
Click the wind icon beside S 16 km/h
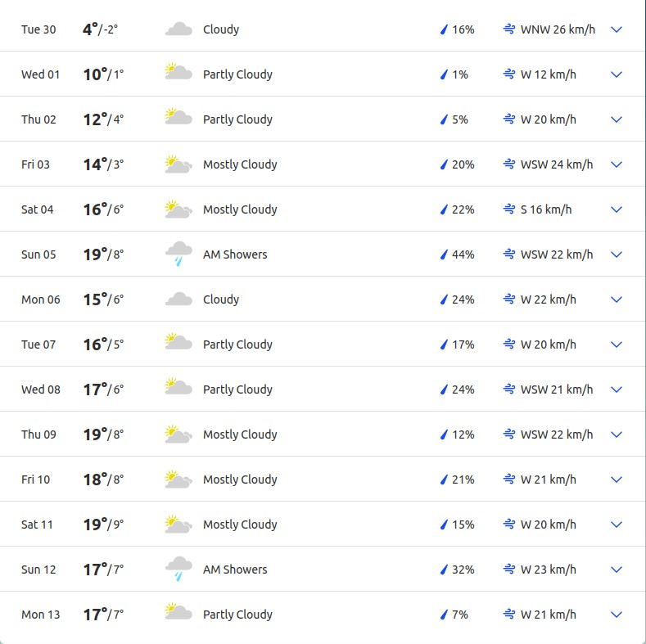(x=509, y=209)
